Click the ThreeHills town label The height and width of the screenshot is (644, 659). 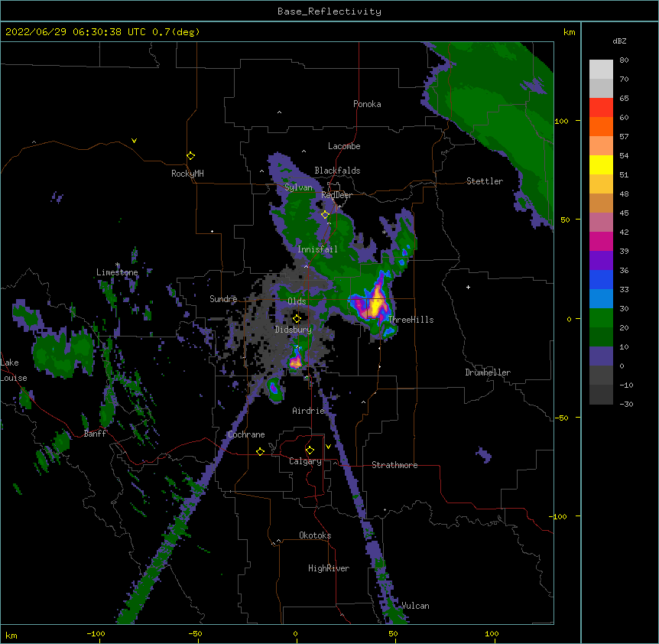point(411,320)
